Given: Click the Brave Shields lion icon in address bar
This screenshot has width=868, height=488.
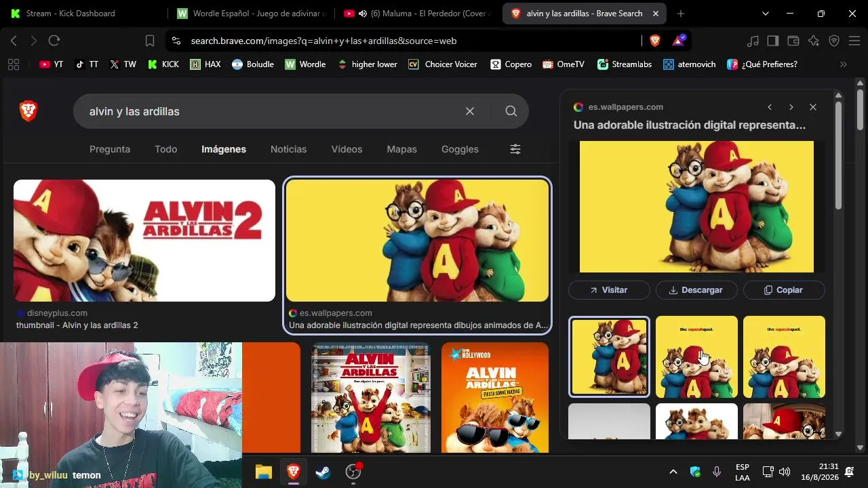Looking at the screenshot, I should tap(654, 41).
